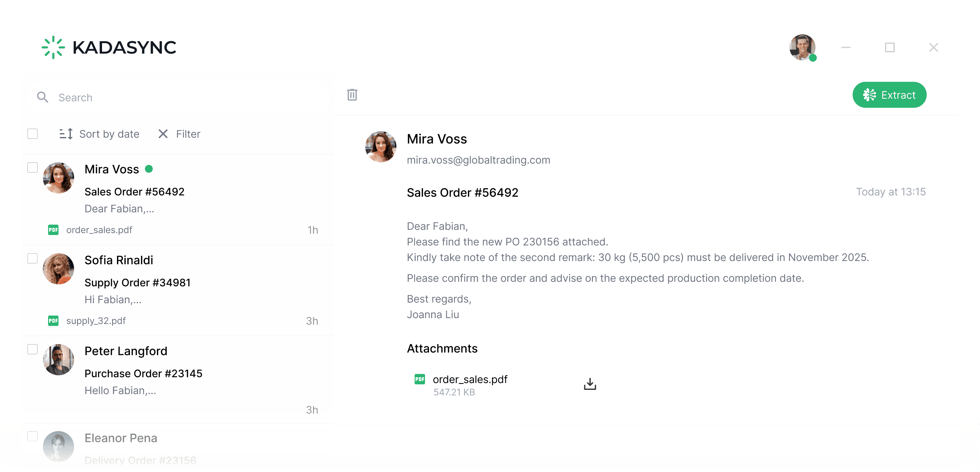The image size is (980, 472).
Task: Open PDF icon for supply_32.pdf
Action: pos(53,321)
